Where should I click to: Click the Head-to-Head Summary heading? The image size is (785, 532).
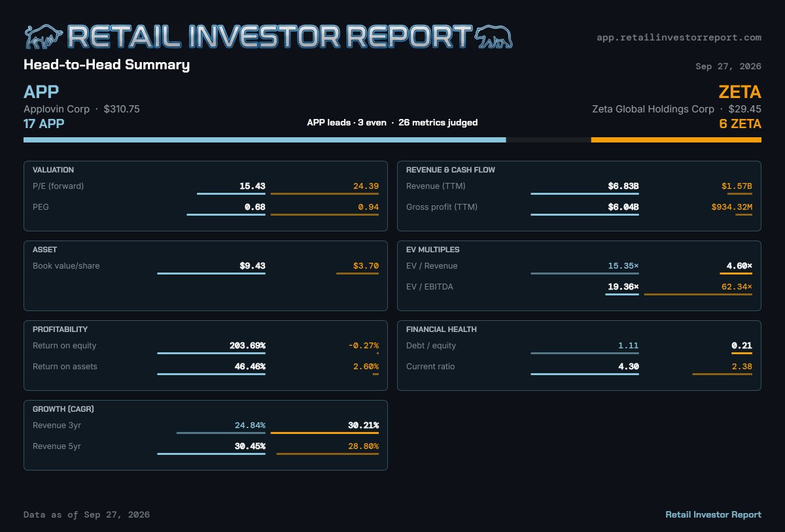click(107, 65)
